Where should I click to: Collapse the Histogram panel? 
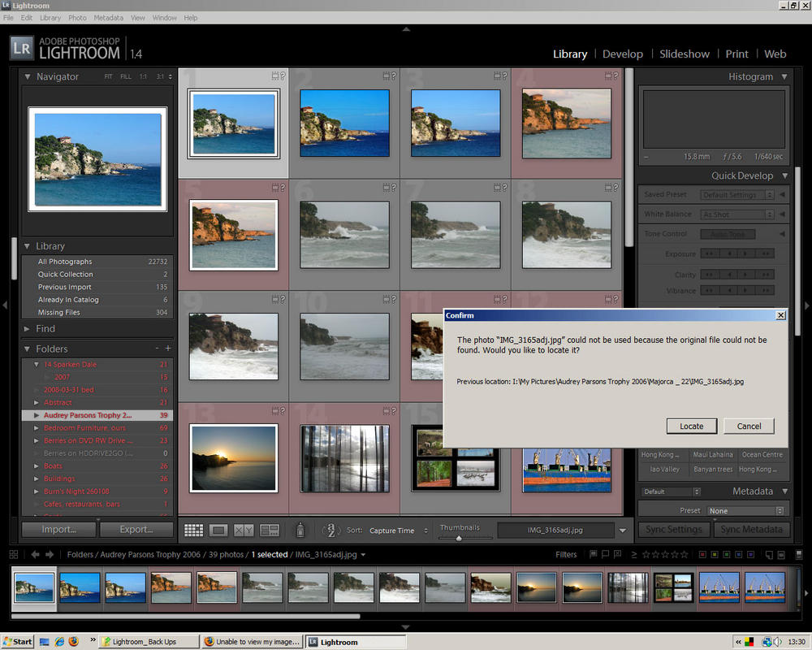pos(784,76)
